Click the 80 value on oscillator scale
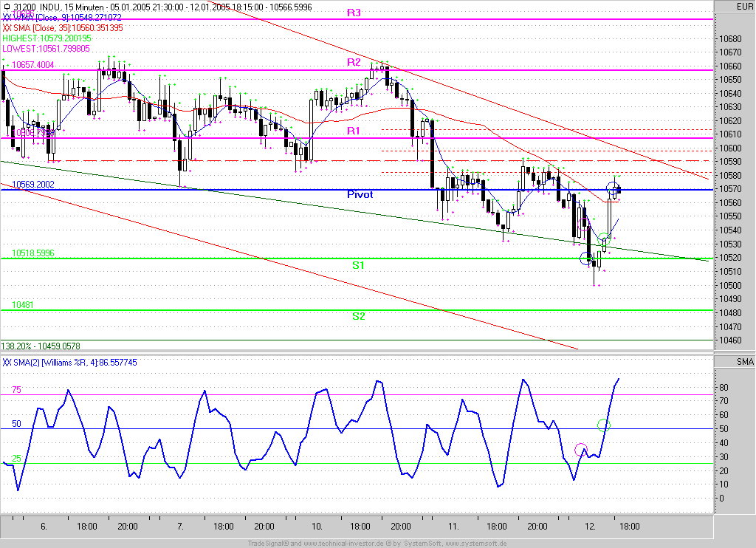The height and width of the screenshot is (548, 756). coord(724,387)
